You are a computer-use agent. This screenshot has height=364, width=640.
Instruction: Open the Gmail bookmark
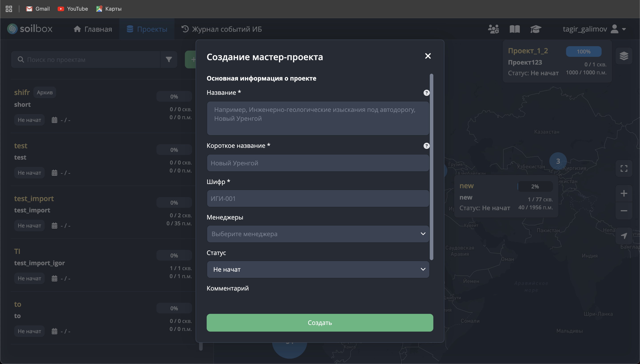pyautogui.click(x=38, y=9)
